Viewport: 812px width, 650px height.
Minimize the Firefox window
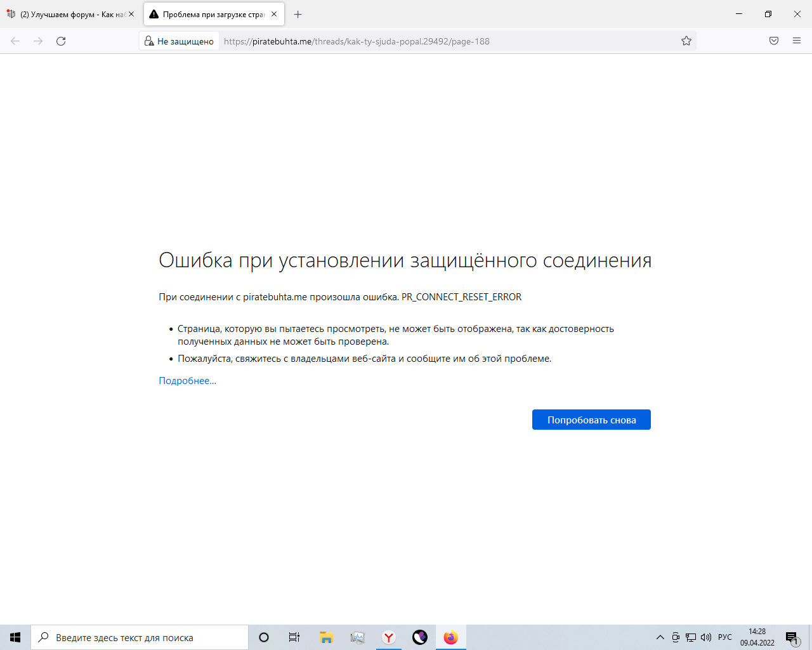[739, 14]
